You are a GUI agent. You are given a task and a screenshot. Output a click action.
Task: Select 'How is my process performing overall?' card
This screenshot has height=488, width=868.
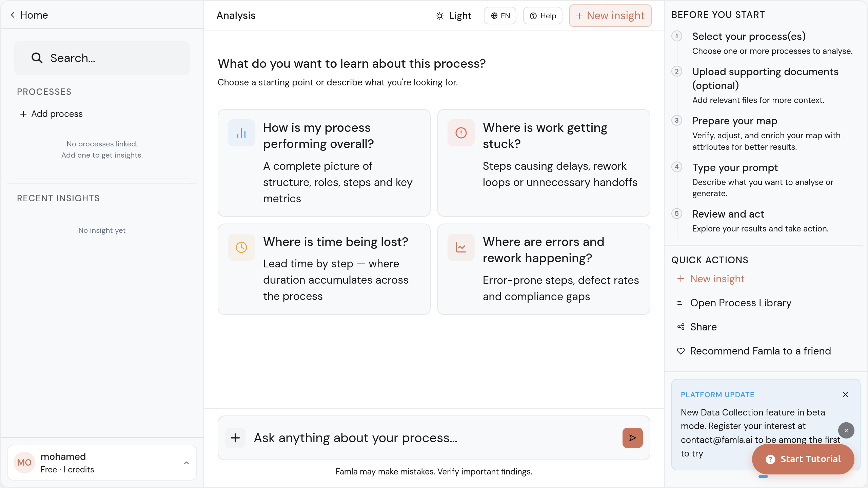[x=324, y=163]
